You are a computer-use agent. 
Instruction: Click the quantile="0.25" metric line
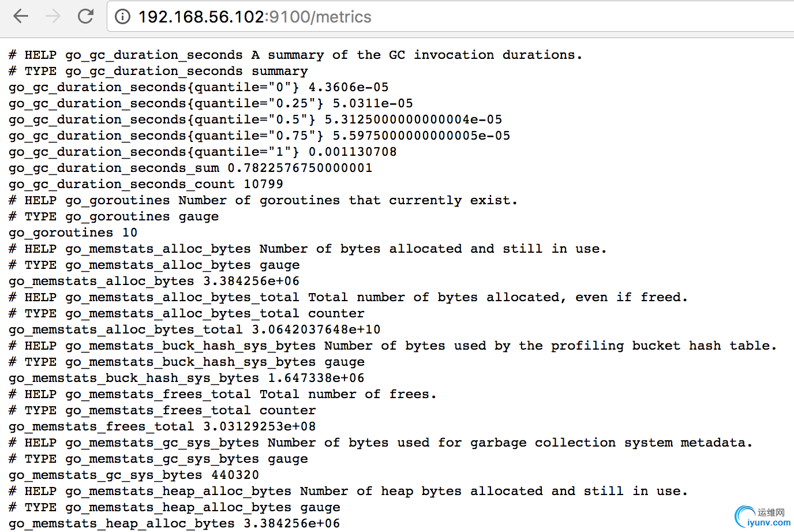(211, 103)
